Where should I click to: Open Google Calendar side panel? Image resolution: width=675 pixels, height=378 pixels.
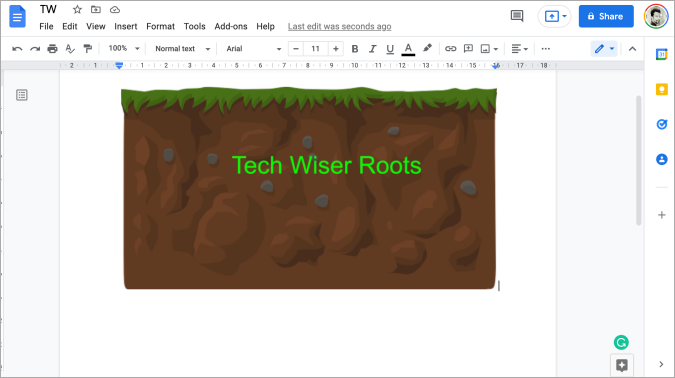tap(662, 54)
